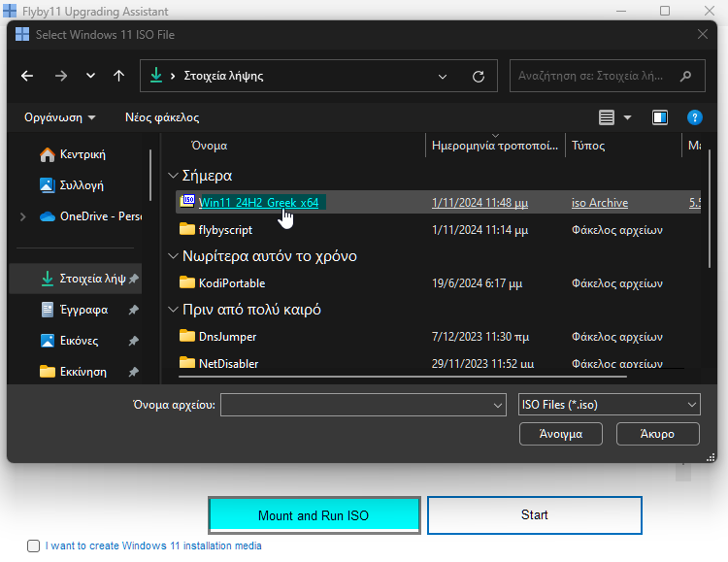Click the horizontal scrollbar of file list
Screen dimensions: 728x562
pos(403,377)
